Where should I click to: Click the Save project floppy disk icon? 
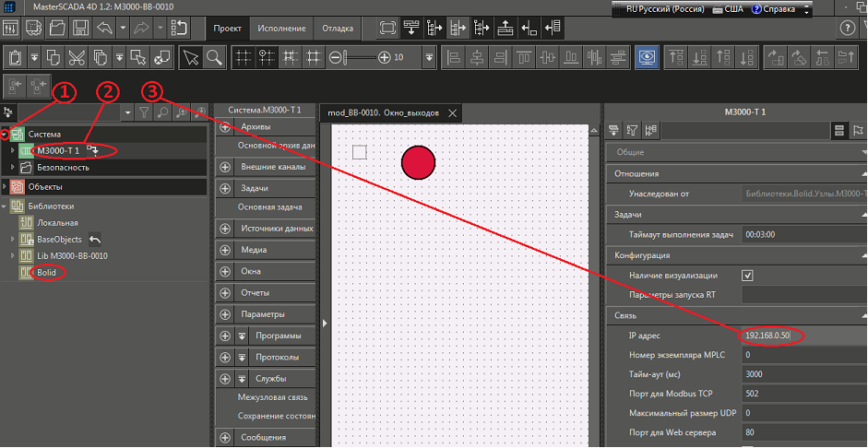80,28
